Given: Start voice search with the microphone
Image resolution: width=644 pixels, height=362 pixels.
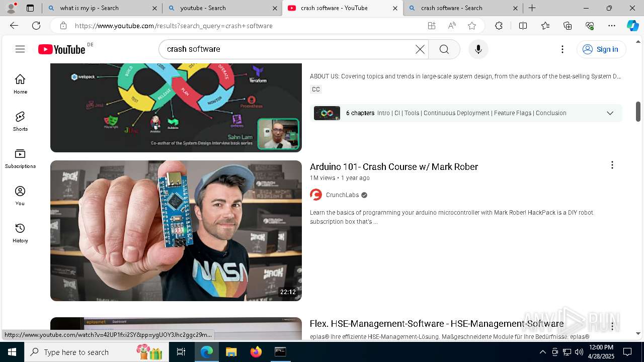Looking at the screenshot, I should (478, 49).
